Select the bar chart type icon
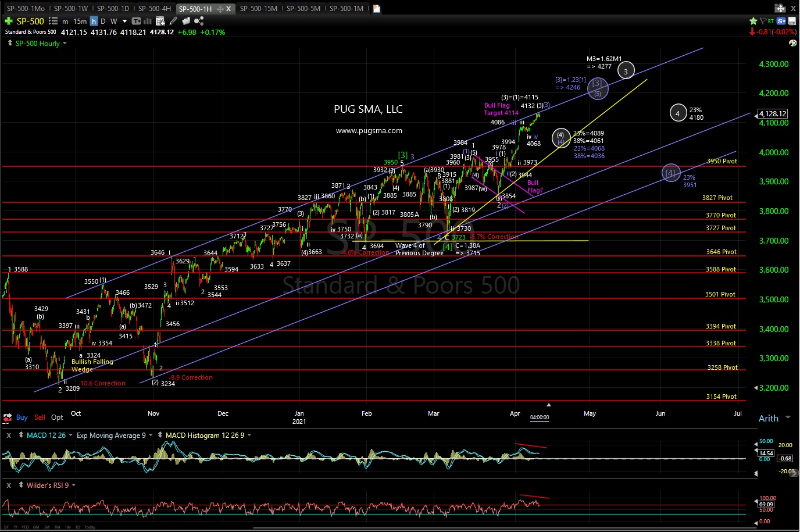Screen dimensions: 800x532 [x=148, y=21]
